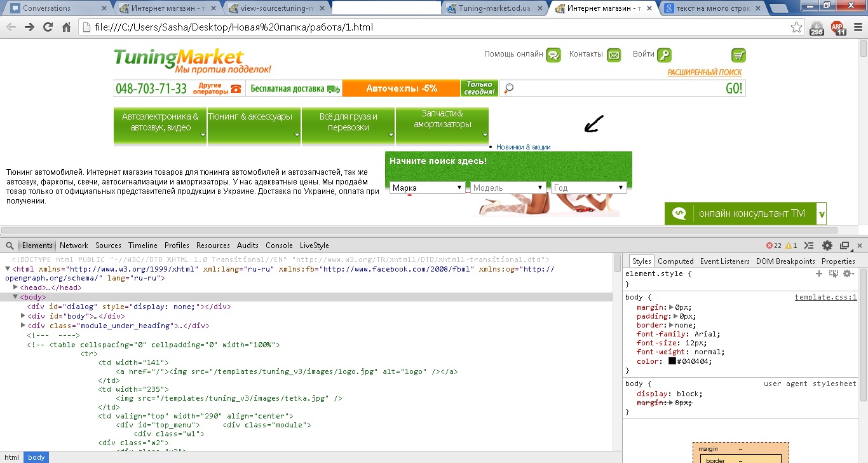Collapse the body element node

click(x=15, y=297)
